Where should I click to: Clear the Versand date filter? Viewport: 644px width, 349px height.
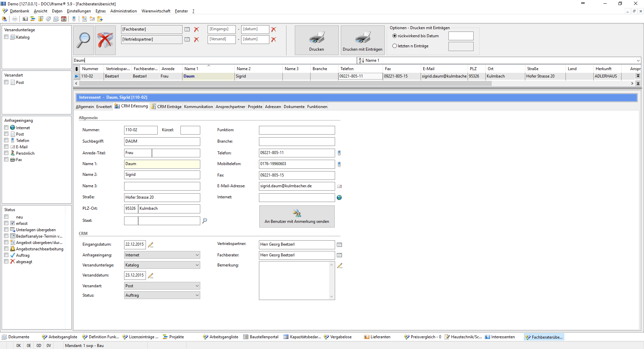tap(274, 40)
